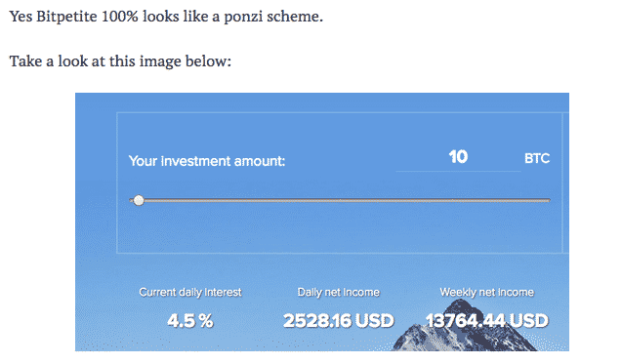Click the "Daily net income" heading
The image size is (622, 364).
[339, 292]
